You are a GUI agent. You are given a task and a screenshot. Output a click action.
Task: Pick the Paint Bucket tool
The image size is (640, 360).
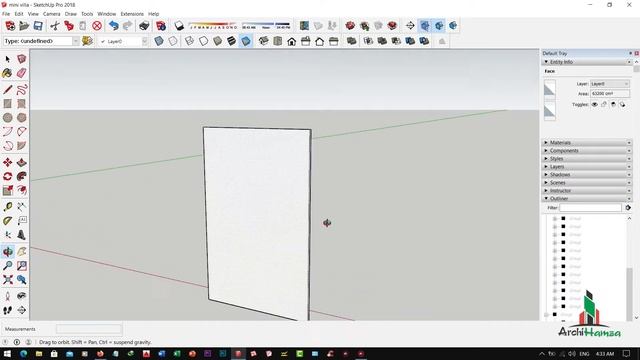click(x=7, y=73)
